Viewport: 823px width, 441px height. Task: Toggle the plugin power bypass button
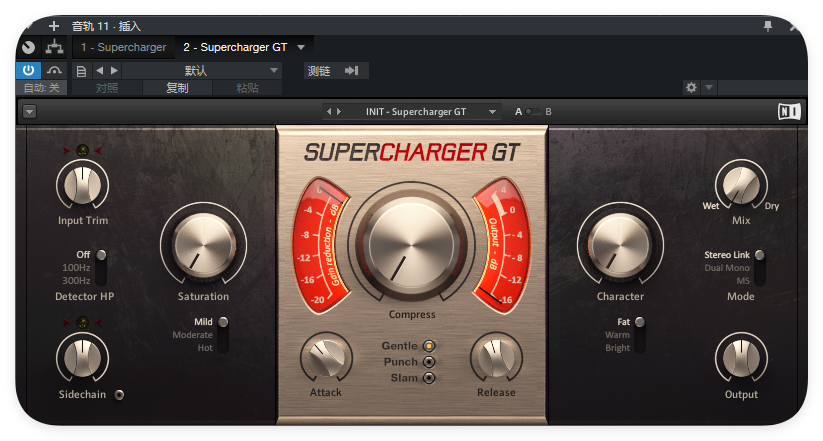[28, 70]
